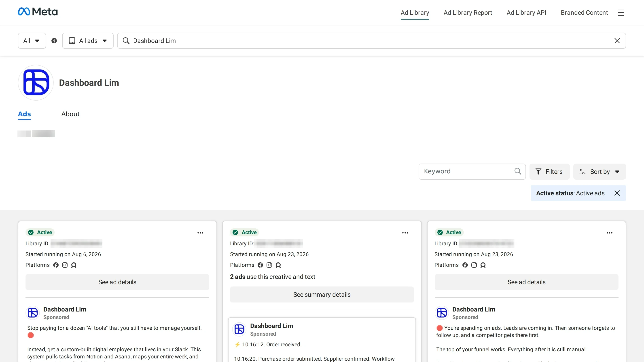Open the Sort by dropdown
Viewport: 644px width, 362px height.
pyautogui.click(x=600, y=172)
